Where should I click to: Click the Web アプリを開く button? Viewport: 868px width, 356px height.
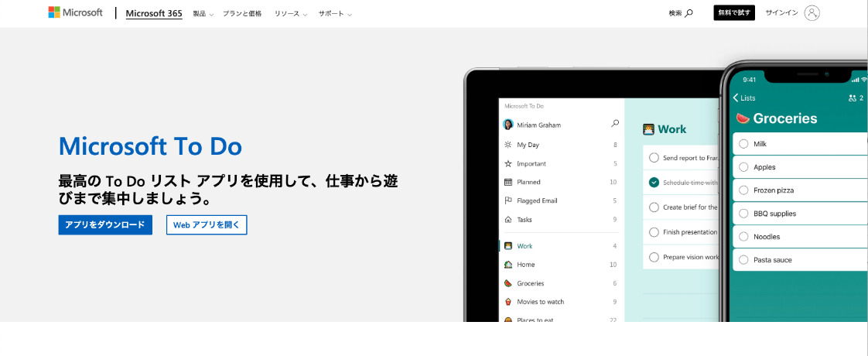pyautogui.click(x=207, y=225)
